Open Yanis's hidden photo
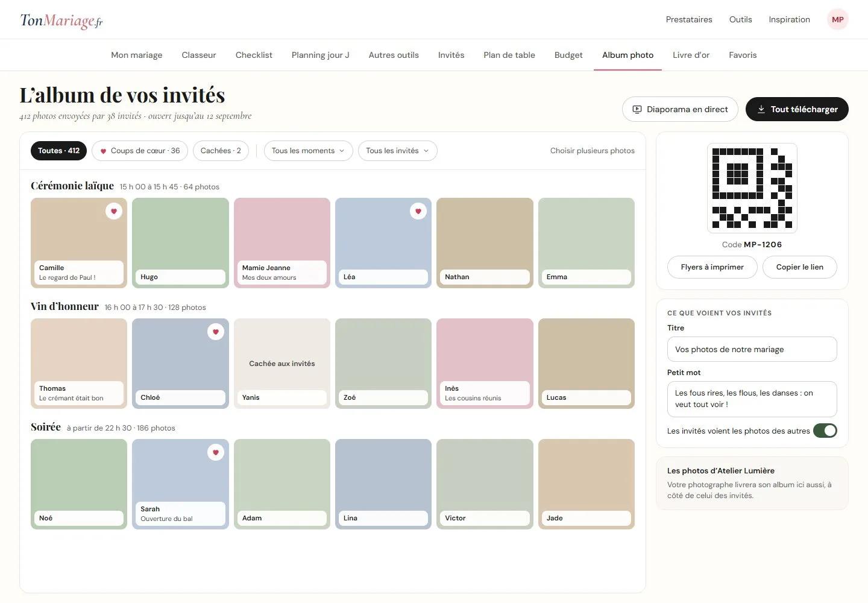This screenshot has width=868, height=603. (x=282, y=364)
